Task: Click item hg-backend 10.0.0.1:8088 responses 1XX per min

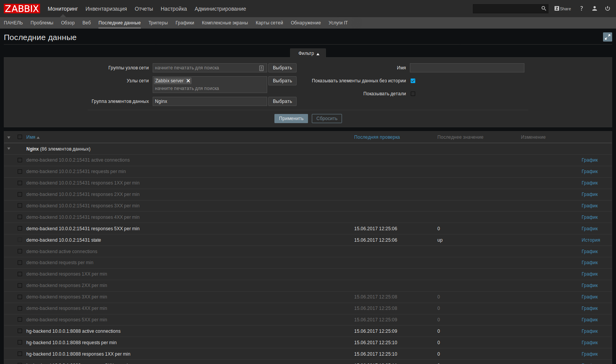Action: tap(78, 354)
